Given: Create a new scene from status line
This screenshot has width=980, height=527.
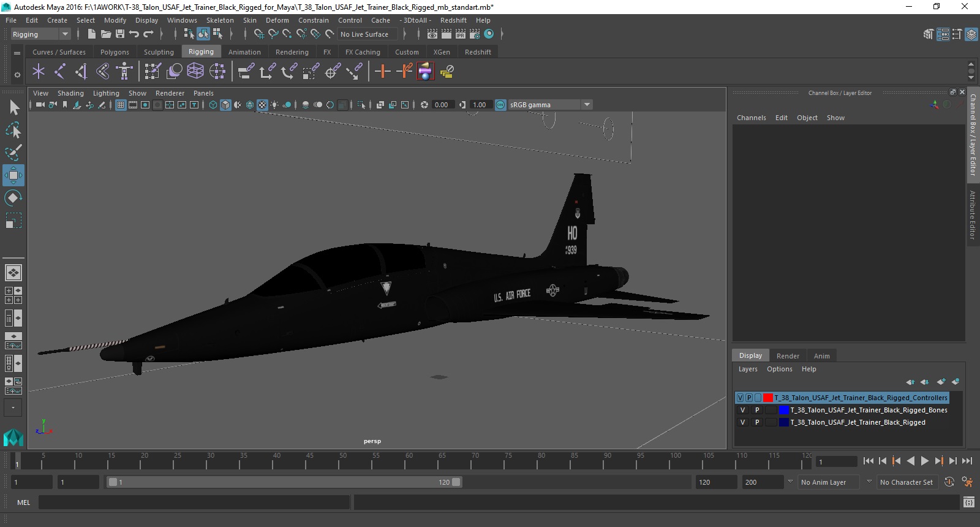Looking at the screenshot, I should (91, 34).
